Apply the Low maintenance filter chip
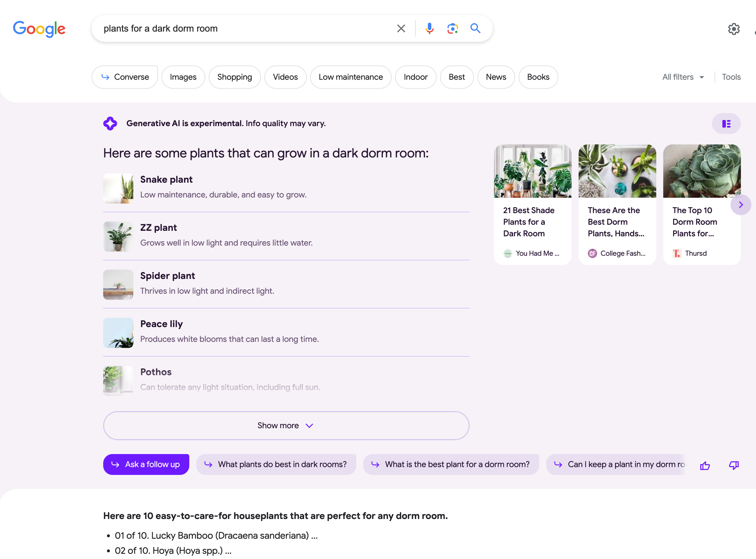This screenshot has width=756, height=559. tap(350, 77)
